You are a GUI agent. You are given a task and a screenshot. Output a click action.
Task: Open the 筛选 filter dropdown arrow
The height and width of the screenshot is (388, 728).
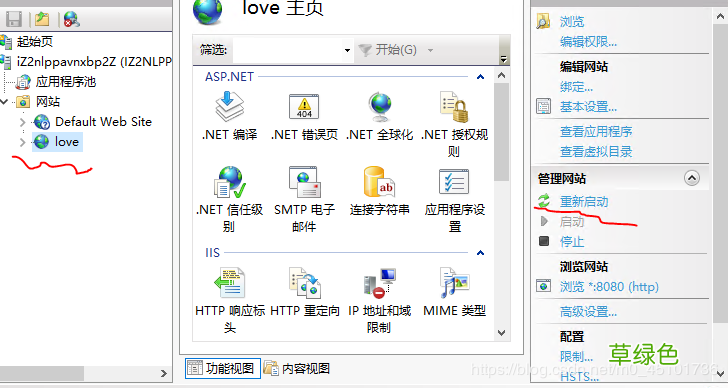click(347, 50)
